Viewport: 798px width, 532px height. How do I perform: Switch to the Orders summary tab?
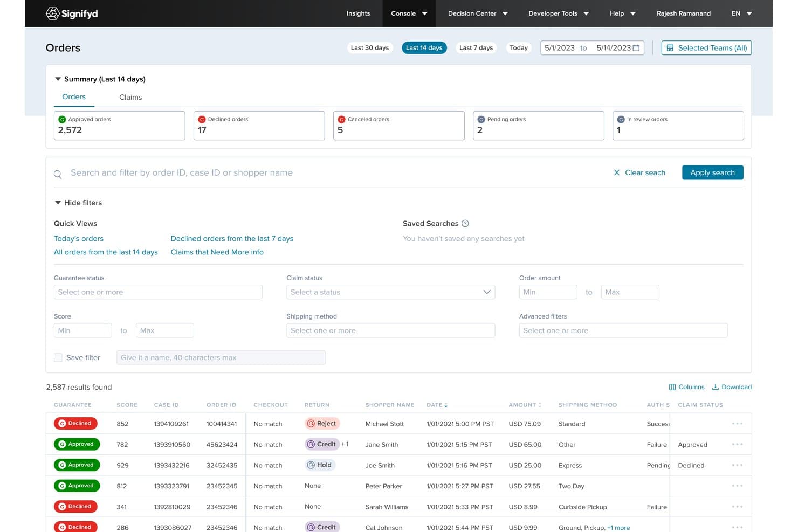tap(74, 97)
